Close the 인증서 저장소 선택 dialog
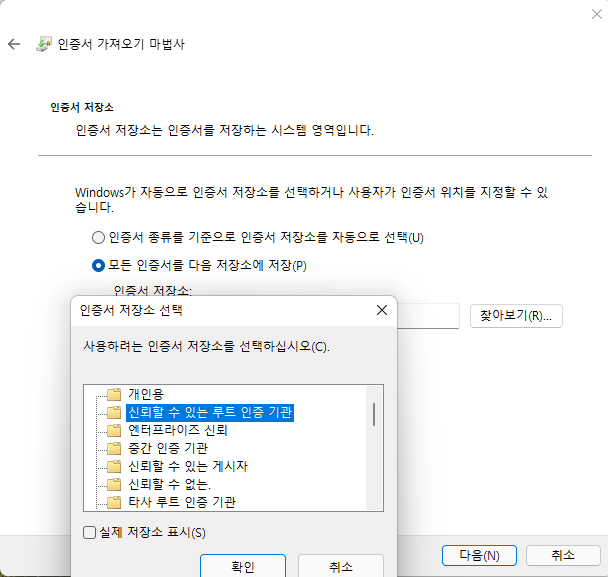608x577 pixels. pos(382,310)
